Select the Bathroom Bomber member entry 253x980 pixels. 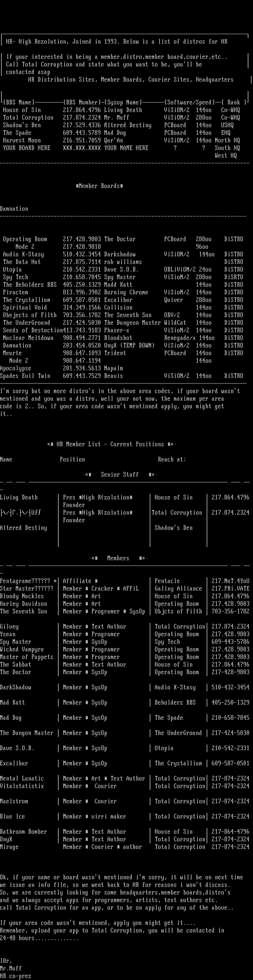23,832
